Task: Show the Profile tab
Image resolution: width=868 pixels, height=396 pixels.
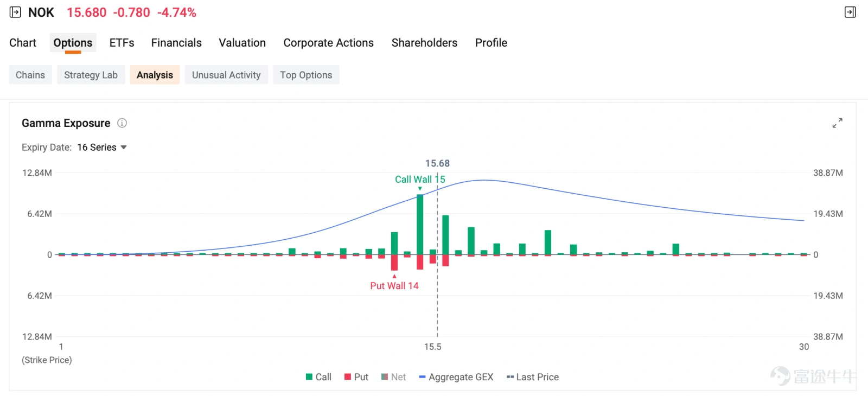Action: pos(491,43)
